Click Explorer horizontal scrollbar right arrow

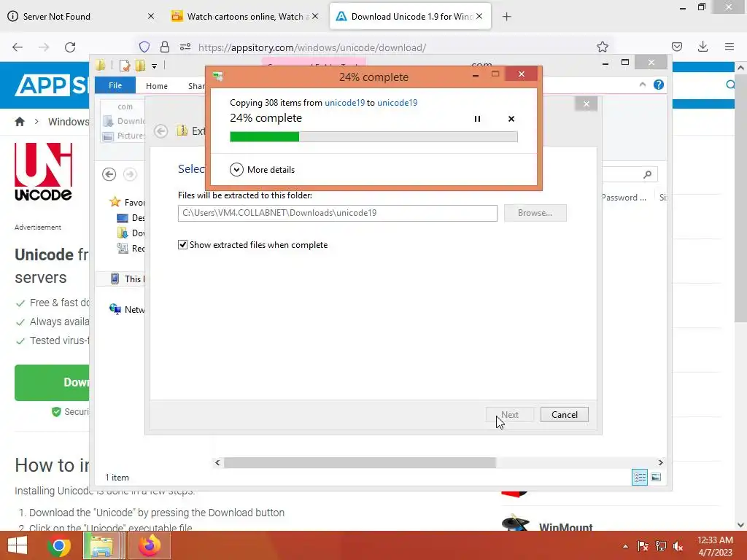pos(660,462)
